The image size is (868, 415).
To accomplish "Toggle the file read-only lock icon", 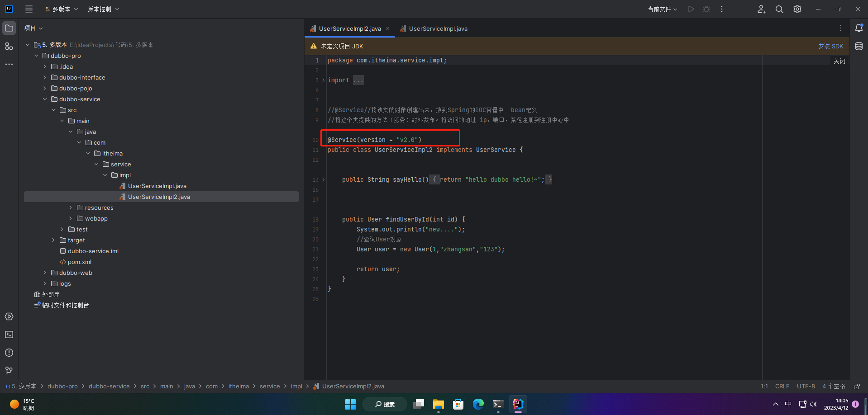I will pos(857,387).
